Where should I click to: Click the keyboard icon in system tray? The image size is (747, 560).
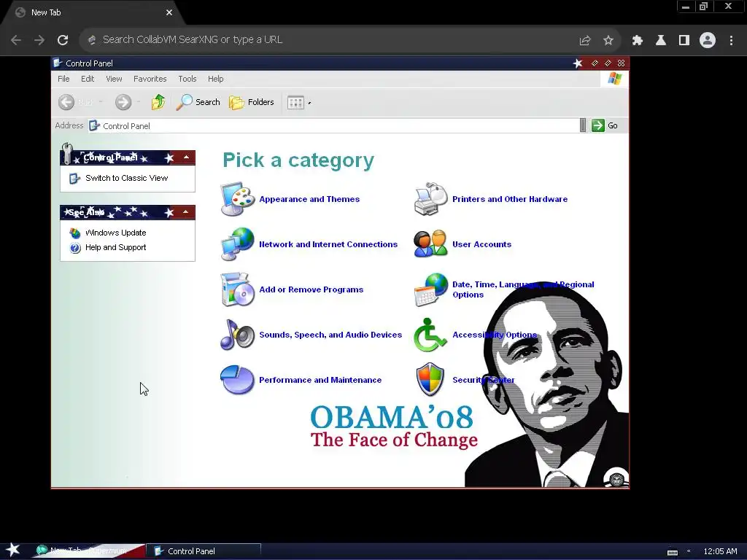click(672, 552)
